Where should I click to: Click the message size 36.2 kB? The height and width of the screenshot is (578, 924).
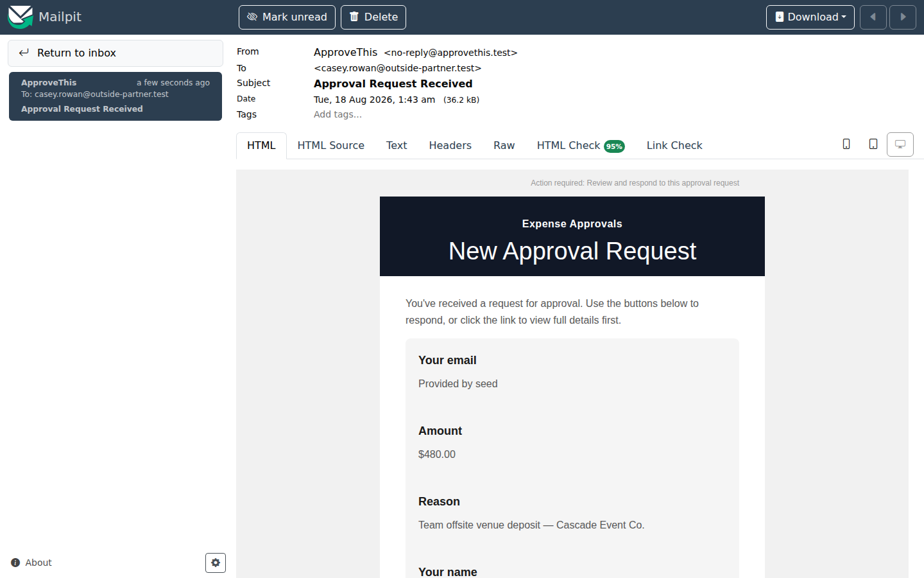click(x=461, y=100)
